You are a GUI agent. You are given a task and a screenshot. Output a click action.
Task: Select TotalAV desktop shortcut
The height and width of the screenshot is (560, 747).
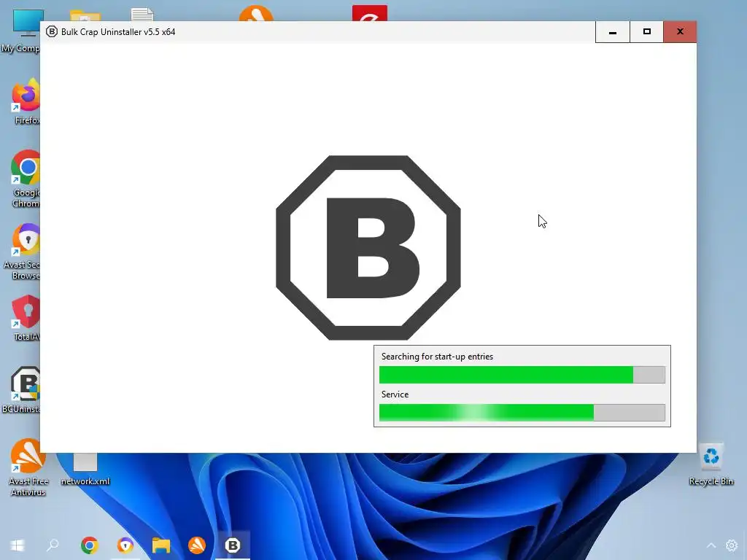26,318
